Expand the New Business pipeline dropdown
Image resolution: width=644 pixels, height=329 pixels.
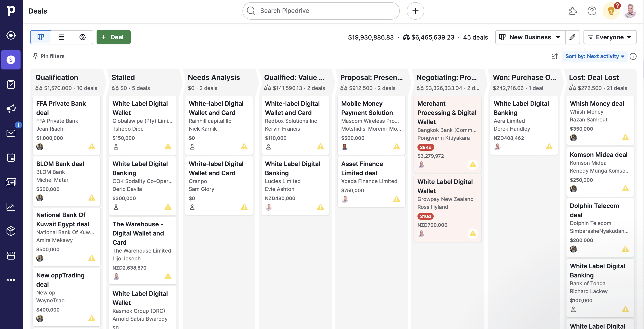click(530, 37)
